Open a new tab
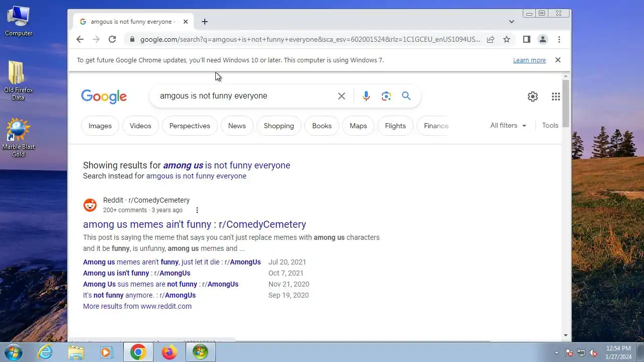Viewport: 644px width, 362px height. (x=204, y=22)
